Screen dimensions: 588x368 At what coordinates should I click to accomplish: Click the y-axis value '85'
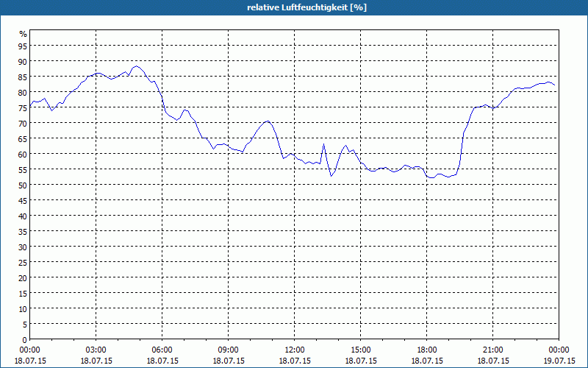23,77
